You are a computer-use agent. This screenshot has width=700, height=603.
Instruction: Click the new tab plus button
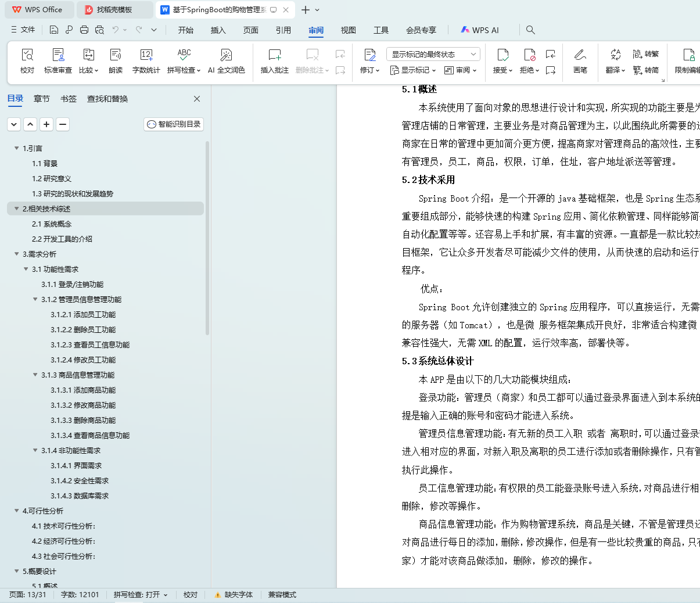(306, 10)
